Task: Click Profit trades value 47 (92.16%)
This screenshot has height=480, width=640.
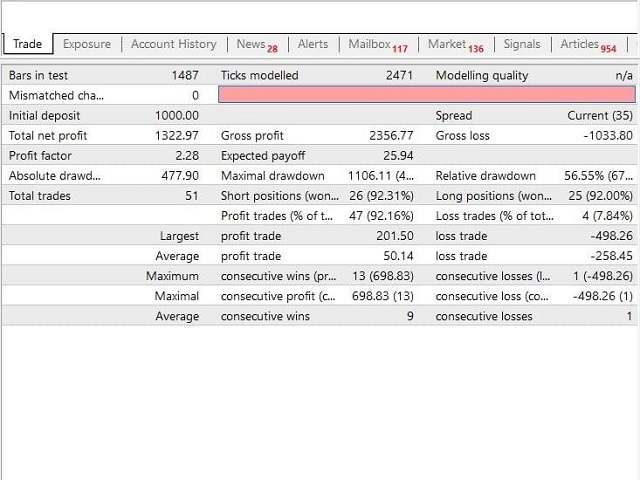Action: (x=381, y=216)
